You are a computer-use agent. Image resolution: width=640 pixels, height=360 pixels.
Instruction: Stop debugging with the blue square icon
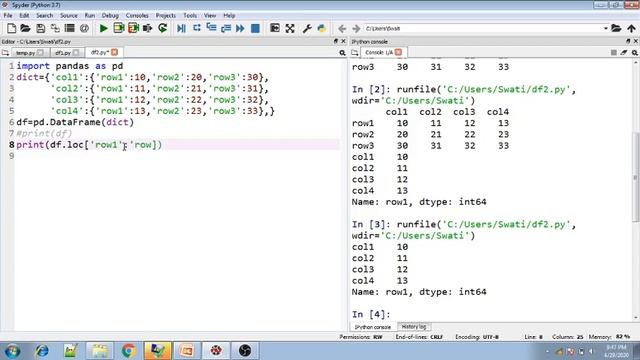tap(255, 28)
